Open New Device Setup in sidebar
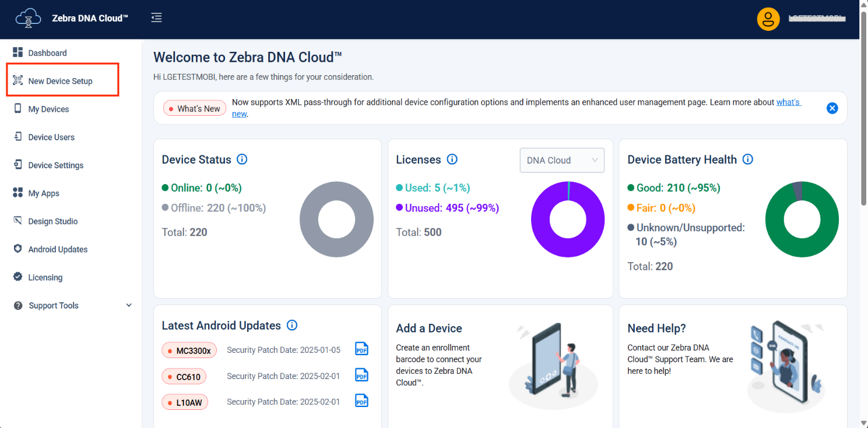 tap(60, 81)
